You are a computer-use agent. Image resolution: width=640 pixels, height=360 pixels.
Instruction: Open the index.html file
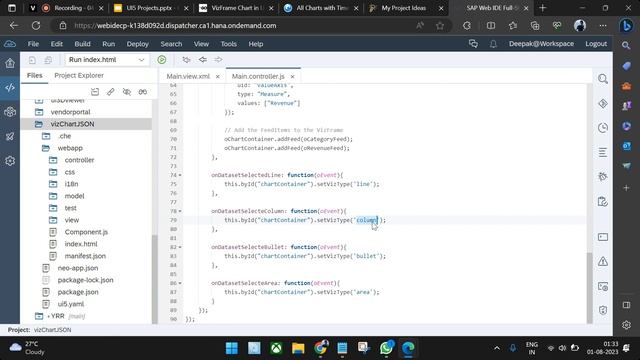81,244
